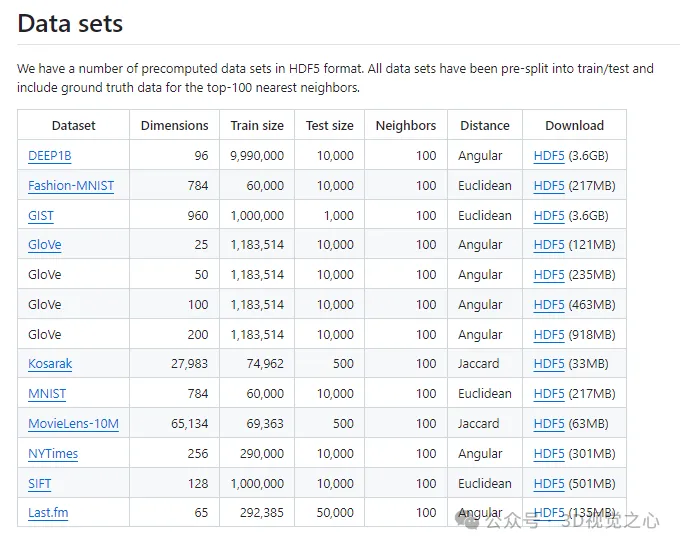Click the GIST dataset link
Viewport: 681px width, 547px height.
[x=41, y=216]
